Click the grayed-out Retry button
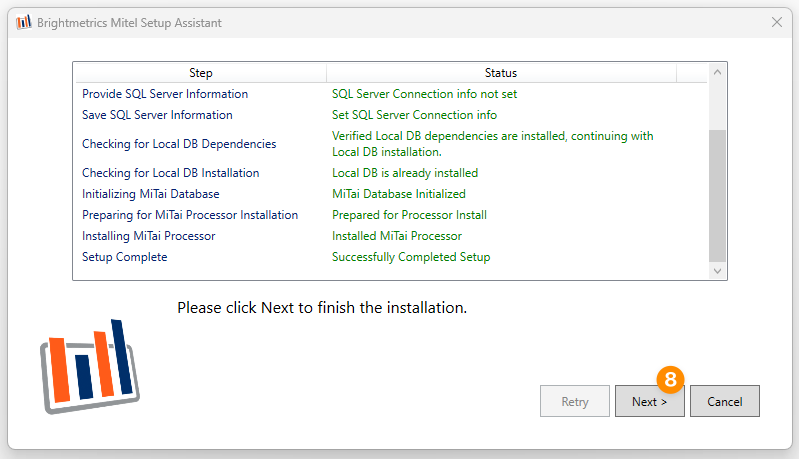This screenshot has height=459, width=799. [x=575, y=401]
